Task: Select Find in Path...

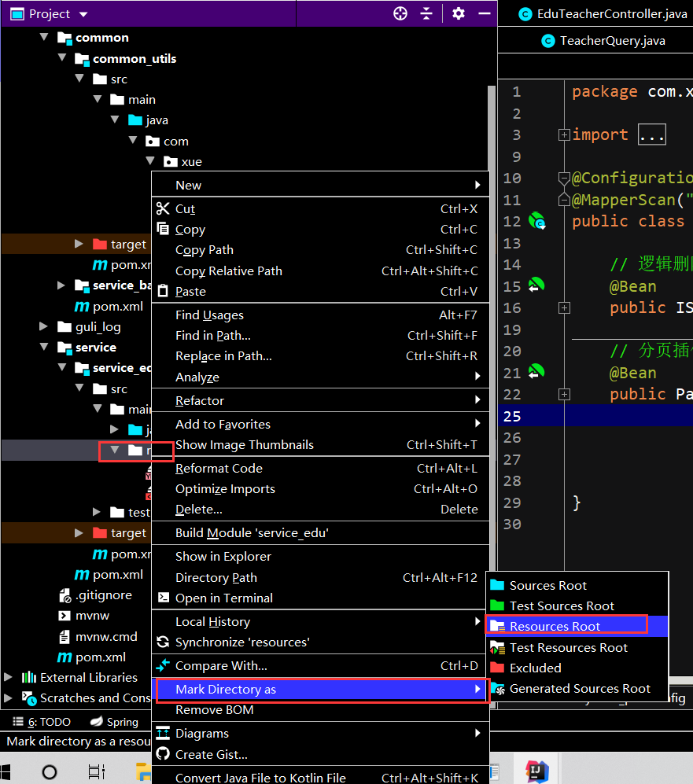Action: (320, 336)
